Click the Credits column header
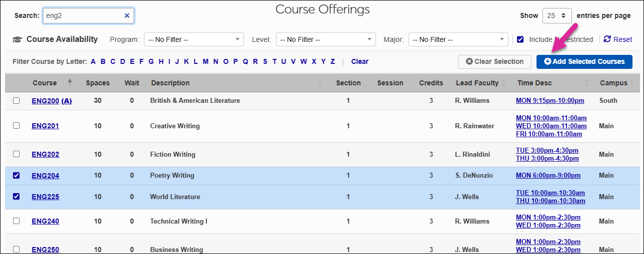 tap(431, 83)
